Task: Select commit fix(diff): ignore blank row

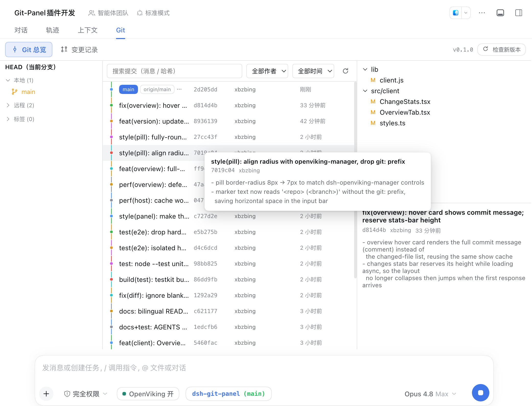Action: pyautogui.click(x=228, y=295)
